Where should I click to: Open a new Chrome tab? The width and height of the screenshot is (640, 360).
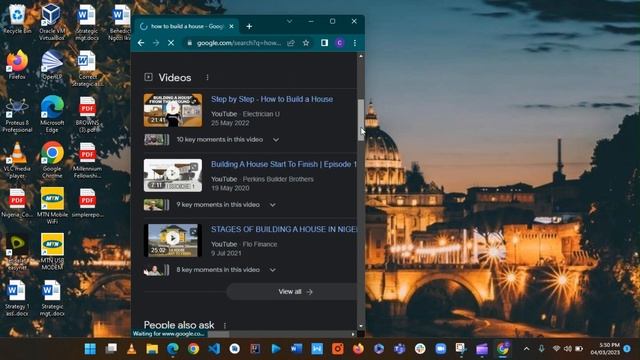click(249, 27)
